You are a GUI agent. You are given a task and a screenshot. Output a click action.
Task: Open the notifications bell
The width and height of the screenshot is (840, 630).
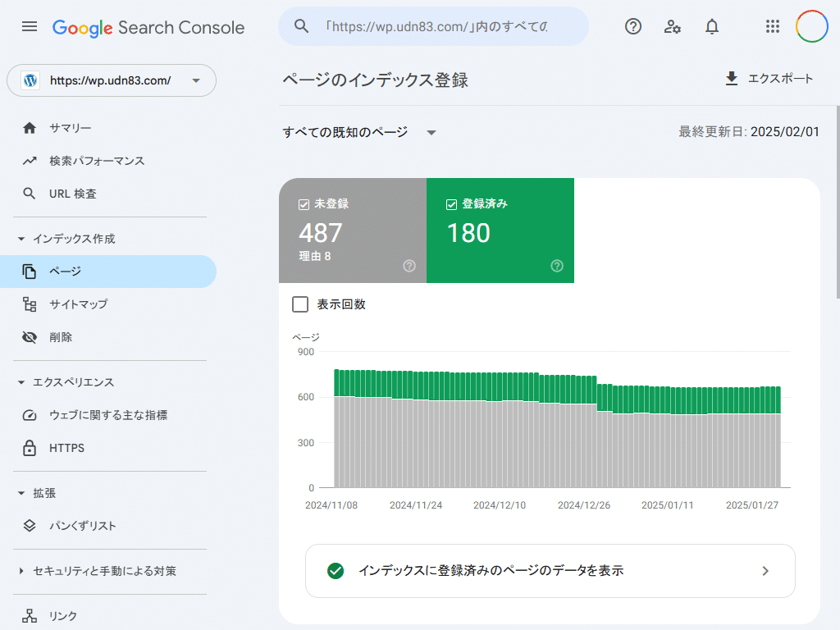(x=712, y=26)
